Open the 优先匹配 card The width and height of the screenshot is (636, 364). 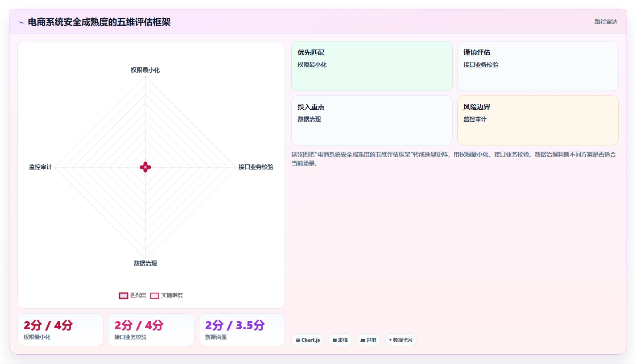coord(372,66)
